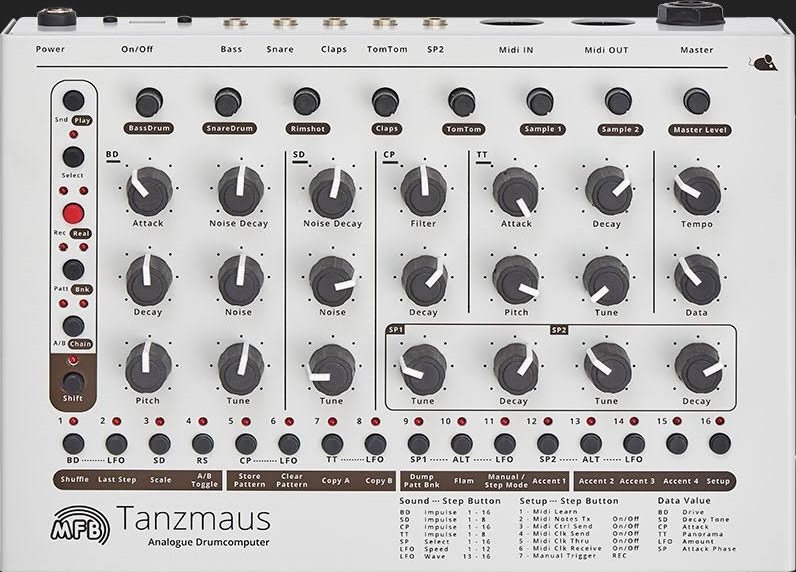Click the BD Noise Decay knob
This screenshot has height=572, width=796.
tap(240, 190)
